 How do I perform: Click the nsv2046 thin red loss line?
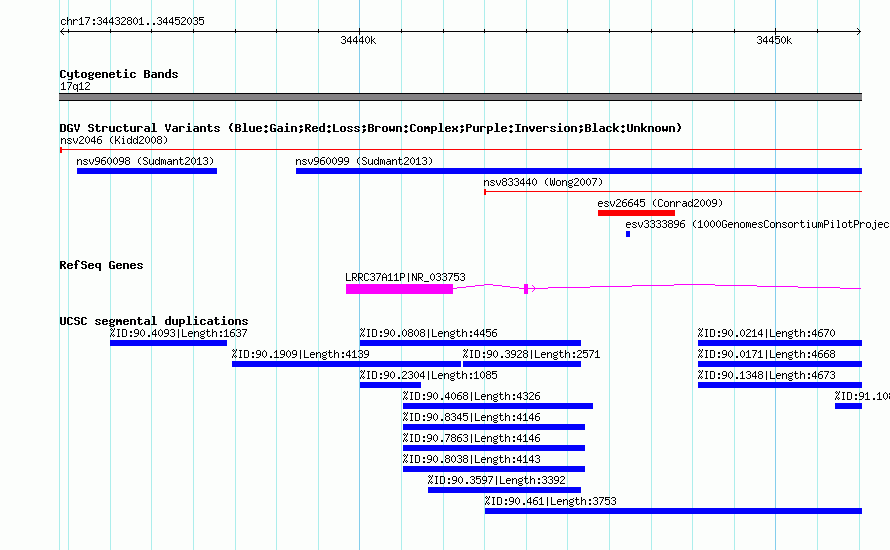[x=460, y=150]
